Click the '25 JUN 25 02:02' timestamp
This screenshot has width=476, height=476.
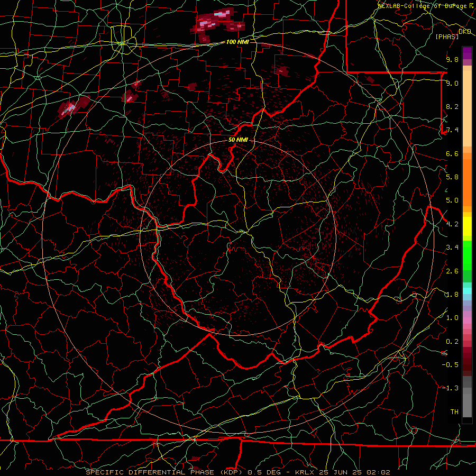coord(354,472)
